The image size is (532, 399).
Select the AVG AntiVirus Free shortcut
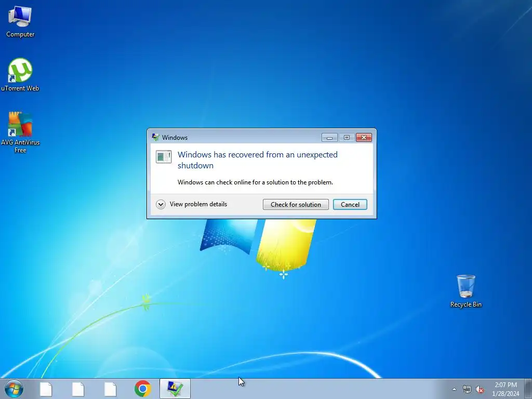coord(20,132)
